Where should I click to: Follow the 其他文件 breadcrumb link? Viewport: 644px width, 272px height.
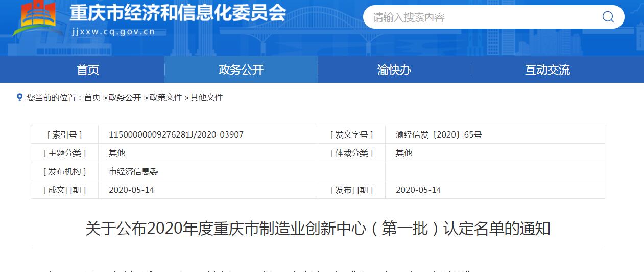point(206,97)
